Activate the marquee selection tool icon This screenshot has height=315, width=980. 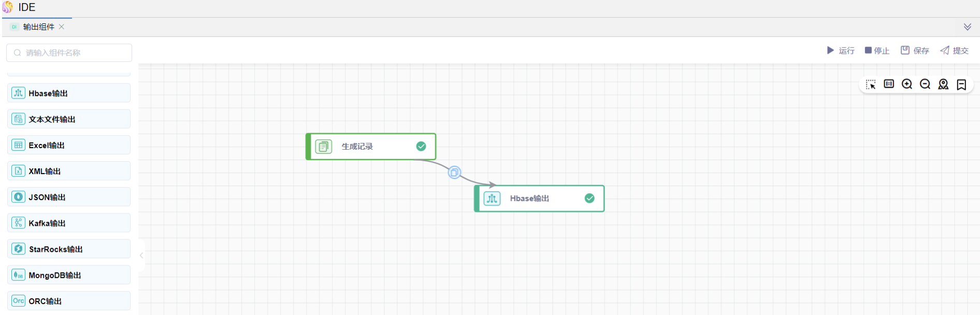(871, 84)
